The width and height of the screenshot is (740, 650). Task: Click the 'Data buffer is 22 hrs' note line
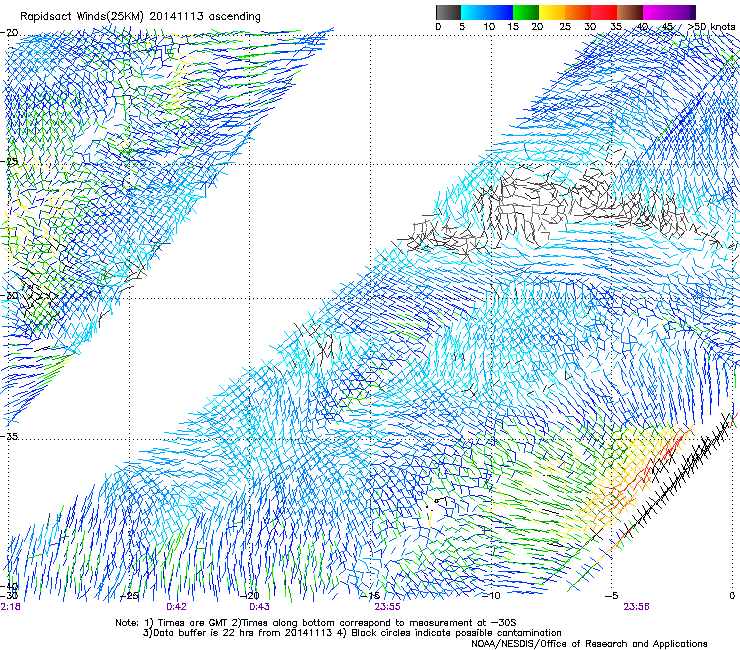(352, 633)
